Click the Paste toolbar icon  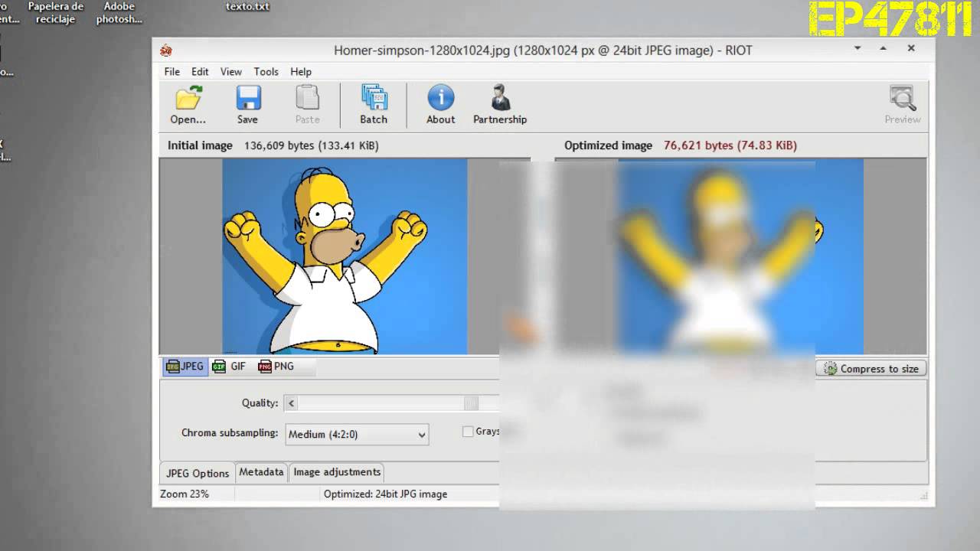click(x=307, y=104)
